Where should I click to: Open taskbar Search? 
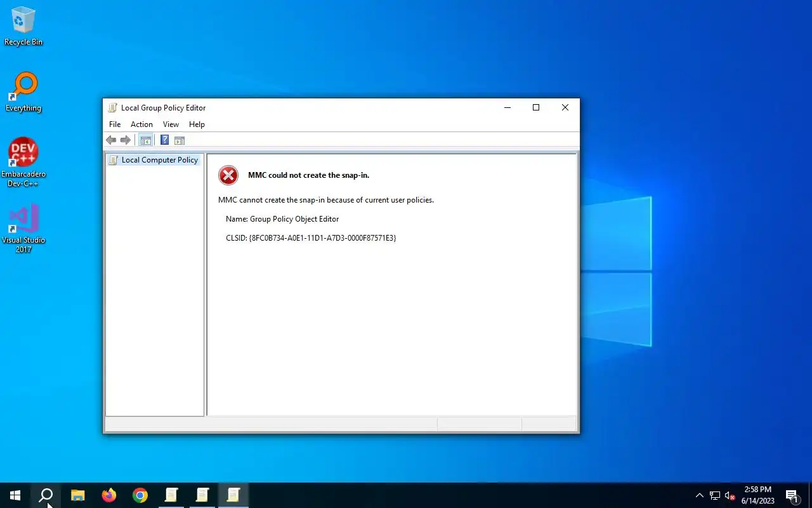click(x=46, y=495)
